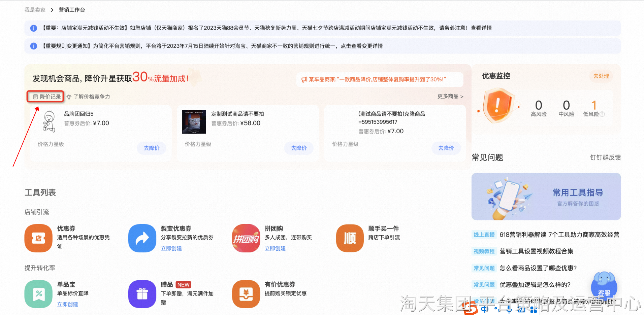The width and height of the screenshot is (644, 315).
Task: Click 线上直播 tag
Action: tap(484, 235)
